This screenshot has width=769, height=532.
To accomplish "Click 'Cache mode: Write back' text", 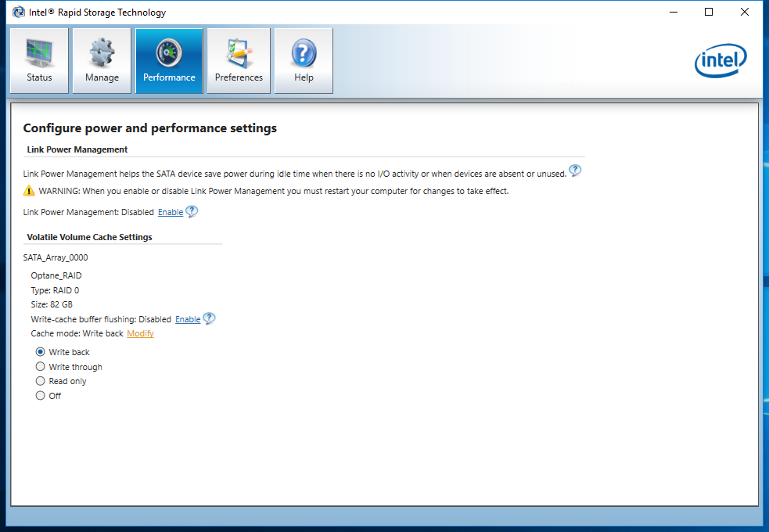I will [x=77, y=333].
